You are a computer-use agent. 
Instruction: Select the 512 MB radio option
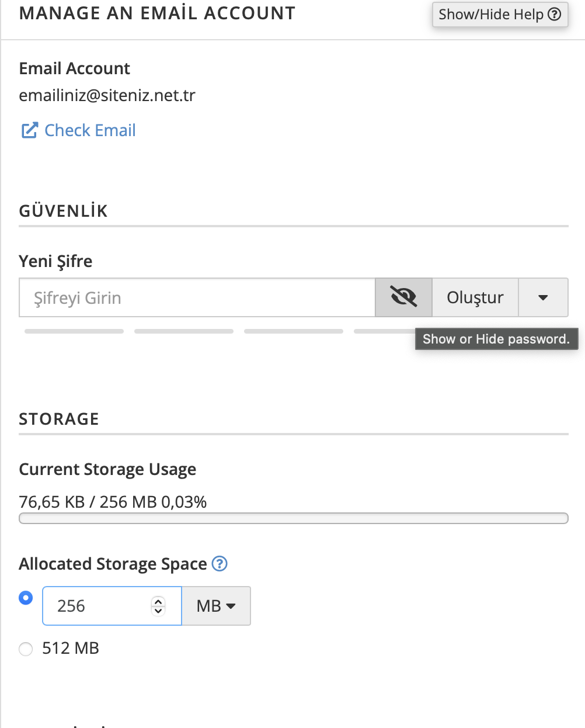(x=26, y=649)
